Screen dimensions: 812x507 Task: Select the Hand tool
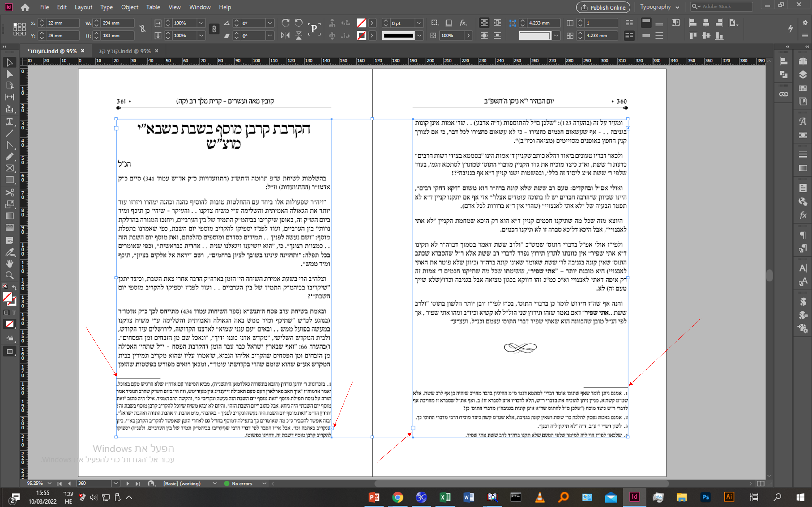click(x=9, y=264)
